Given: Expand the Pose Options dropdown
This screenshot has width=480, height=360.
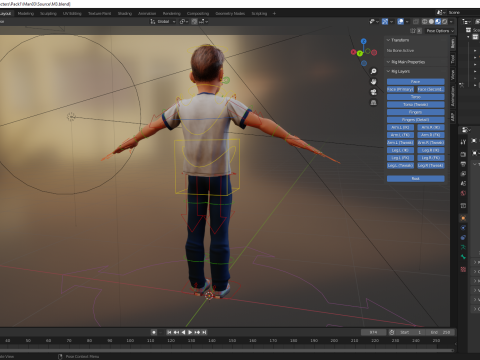Looking at the screenshot, I should point(440,31).
